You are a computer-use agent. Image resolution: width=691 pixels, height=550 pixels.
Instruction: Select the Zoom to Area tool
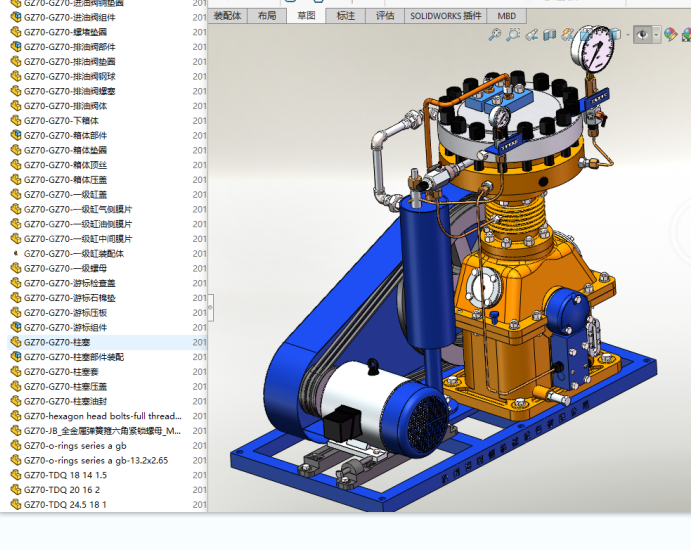click(x=513, y=34)
